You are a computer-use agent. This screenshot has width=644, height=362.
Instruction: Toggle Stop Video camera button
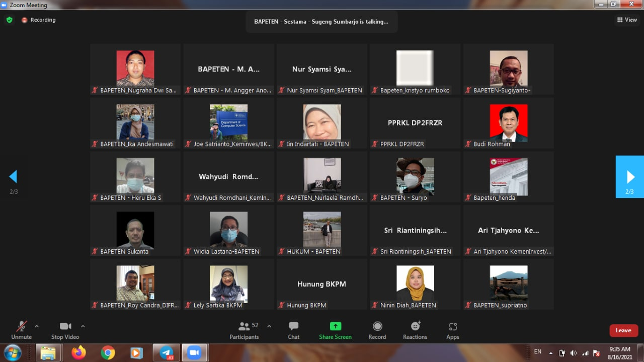click(65, 326)
